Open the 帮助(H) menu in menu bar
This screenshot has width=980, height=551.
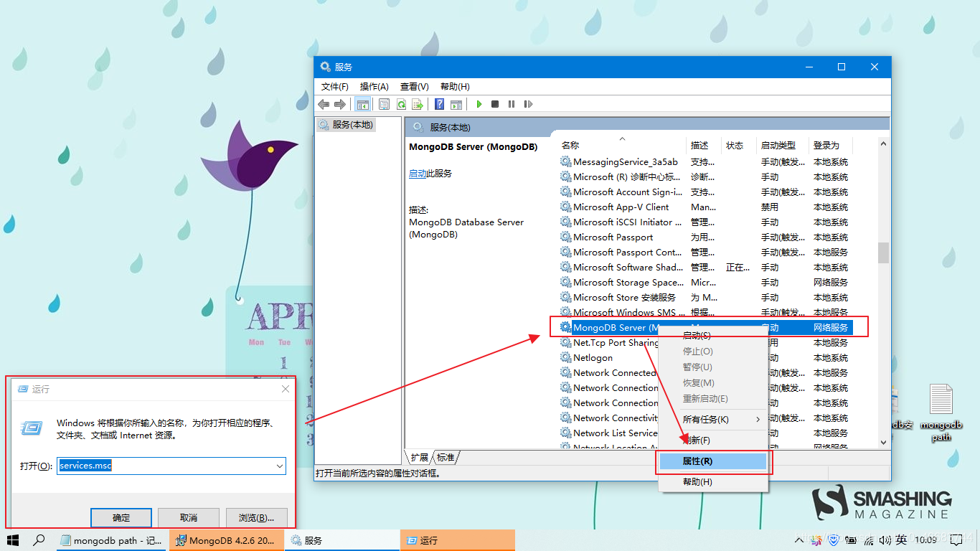tap(455, 86)
